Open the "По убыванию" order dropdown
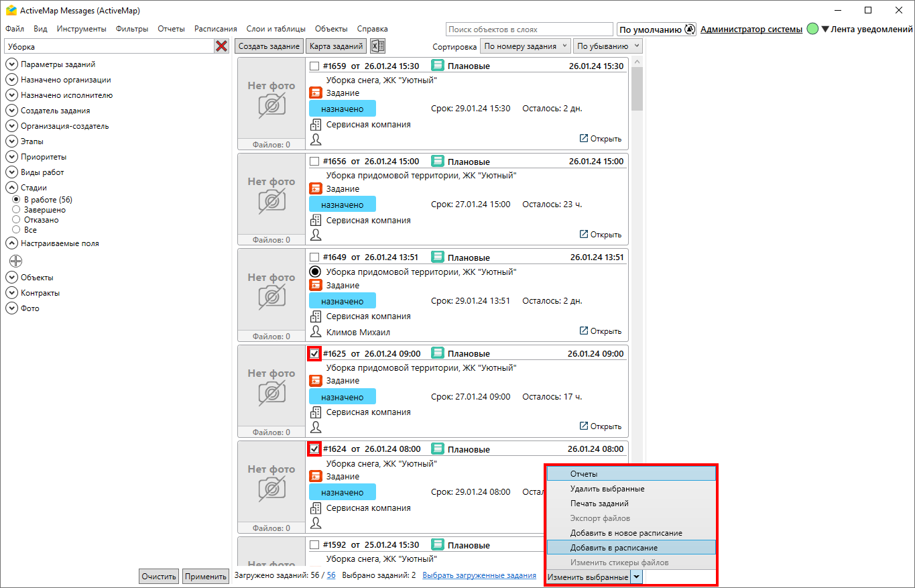The image size is (915, 588). [x=608, y=46]
